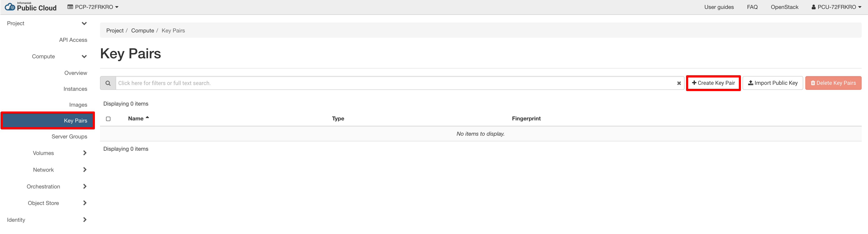Sort the table by the Name column
Screen dimensions: 868x234
pyautogui.click(x=139, y=118)
